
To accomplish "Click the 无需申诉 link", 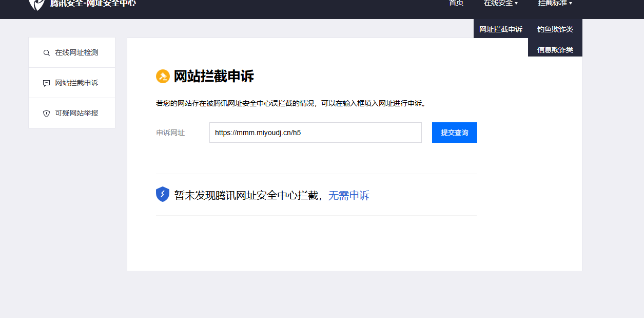I will click(x=349, y=195).
